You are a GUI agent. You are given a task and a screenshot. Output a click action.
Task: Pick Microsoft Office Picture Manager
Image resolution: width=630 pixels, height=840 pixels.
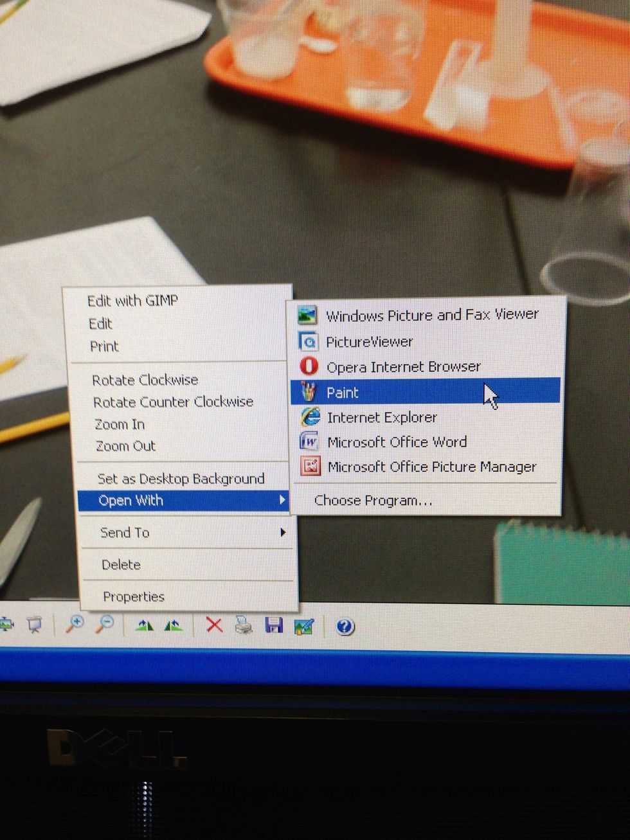pos(431,467)
